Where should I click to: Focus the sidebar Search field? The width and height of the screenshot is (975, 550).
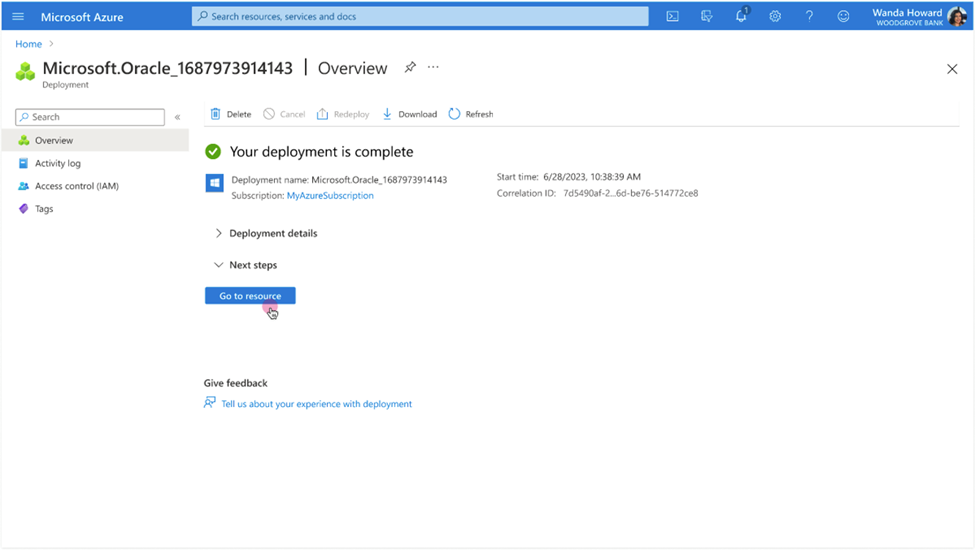(x=90, y=117)
